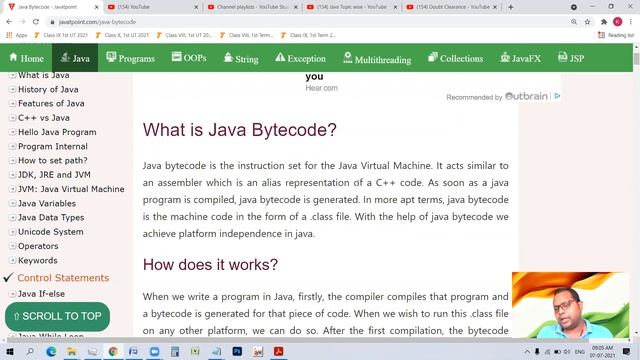Open History of Java in sidebar
The height and width of the screenshot is (360, 640).
[48, 89]
